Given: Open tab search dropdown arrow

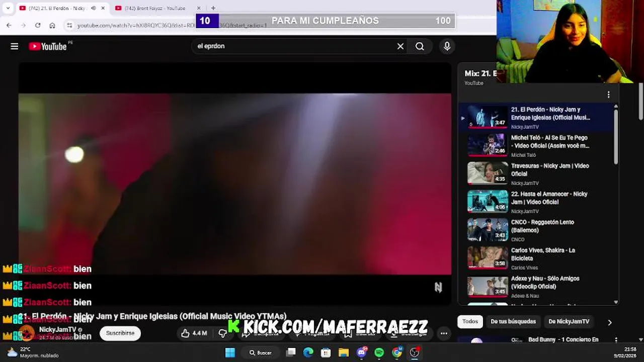Looking at the screenshot, I should coord(8,8).
